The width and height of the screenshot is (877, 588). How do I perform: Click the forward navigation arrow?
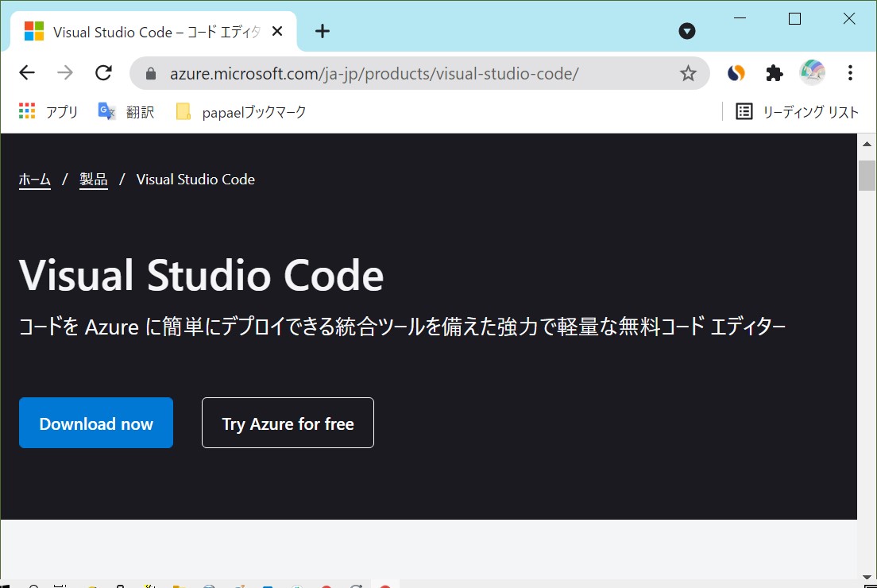(x=65, y=73)
